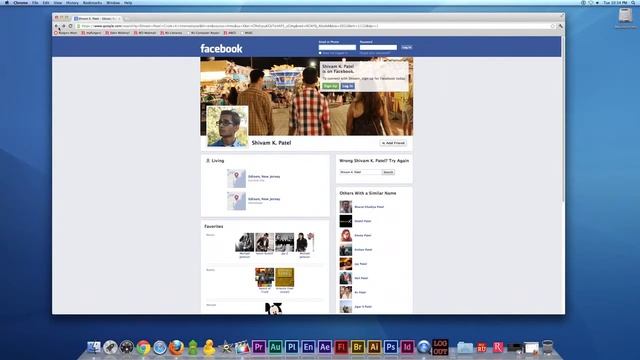Open the Launchpad rocket icon in dock
This screenshot has width=640, height=360.
tap(110, 347)
